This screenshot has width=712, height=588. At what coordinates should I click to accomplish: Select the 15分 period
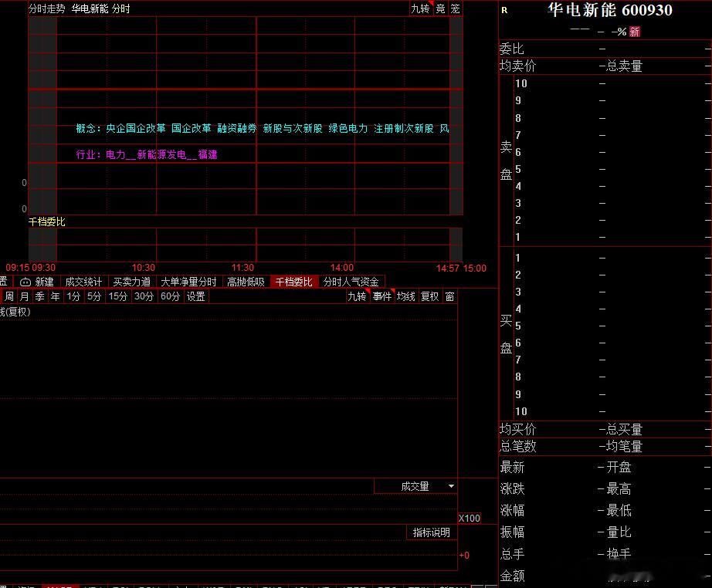(x=117, y=296)
